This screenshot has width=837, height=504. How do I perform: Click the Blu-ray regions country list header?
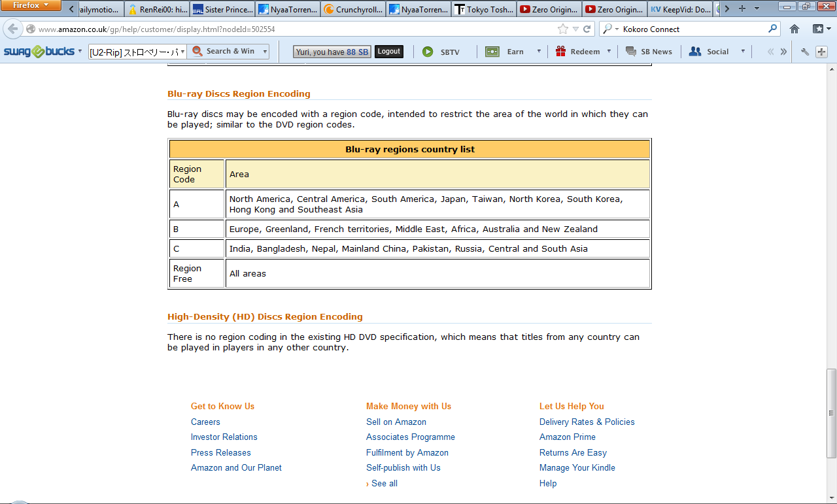(410, 149)
